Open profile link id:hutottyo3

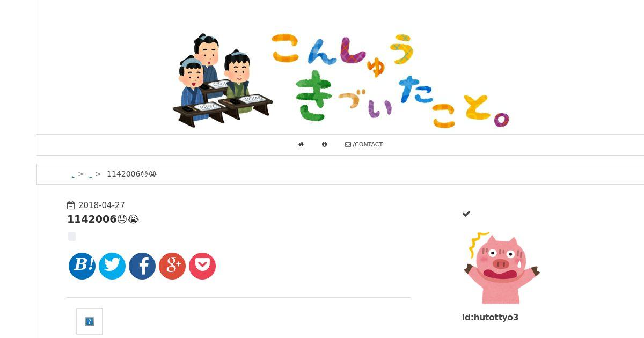(490, 317)
